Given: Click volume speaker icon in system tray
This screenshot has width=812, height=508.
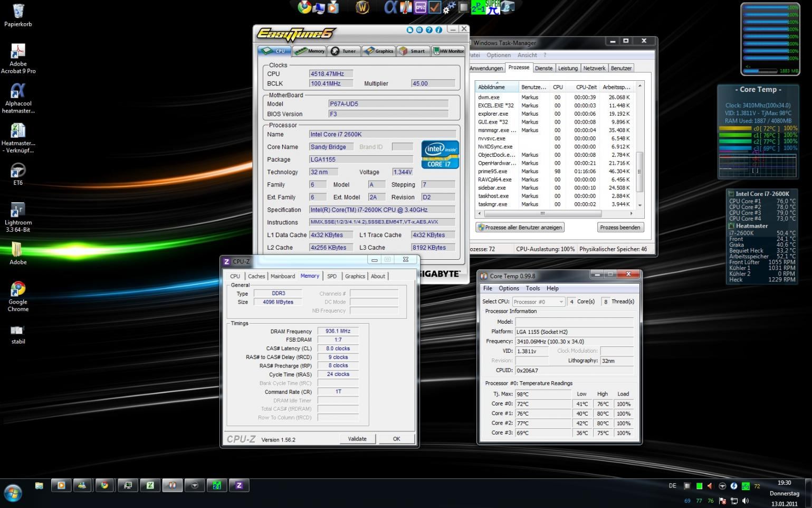Looking at the screenshot, I should pyautogui.click(x=746, y=501).
